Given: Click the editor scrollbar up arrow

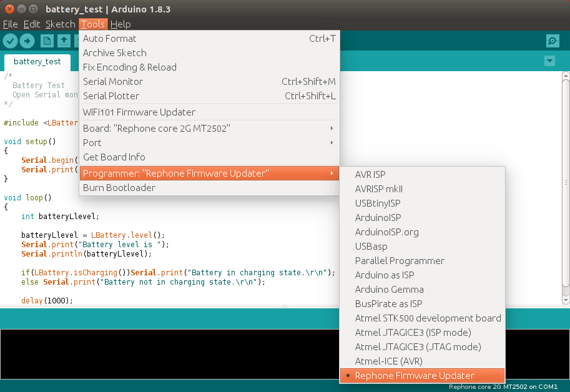Looking at the screenshot, I should [x=566, y=75].
